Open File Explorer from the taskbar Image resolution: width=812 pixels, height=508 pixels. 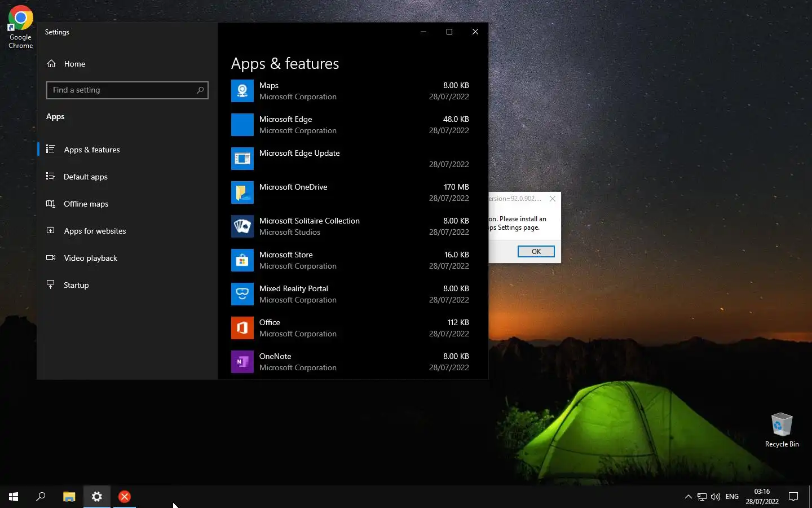pos(69,497)
